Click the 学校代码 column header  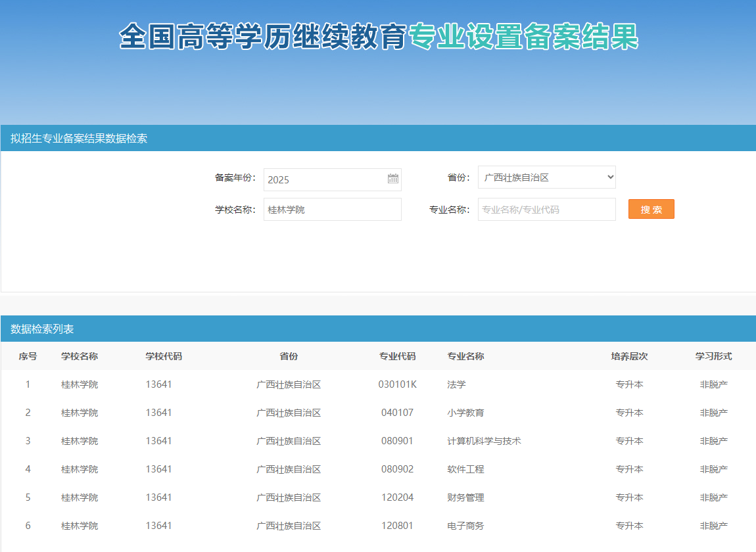[164, 356]
